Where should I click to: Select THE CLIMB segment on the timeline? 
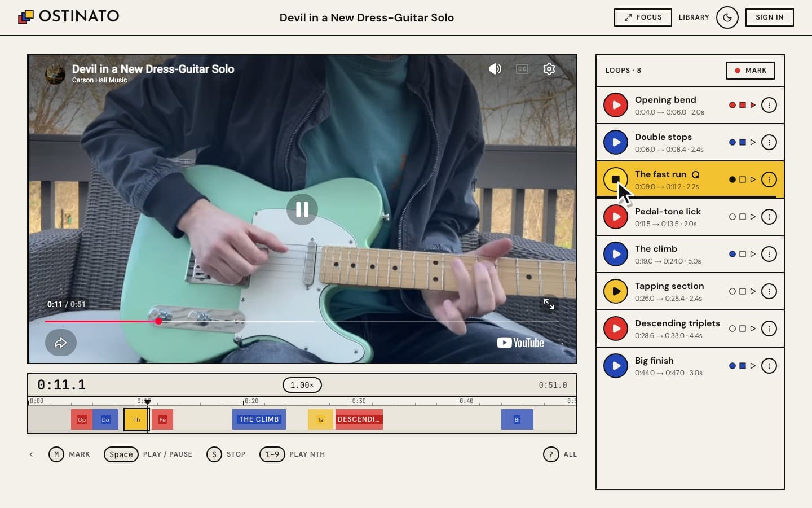point(259,419)
